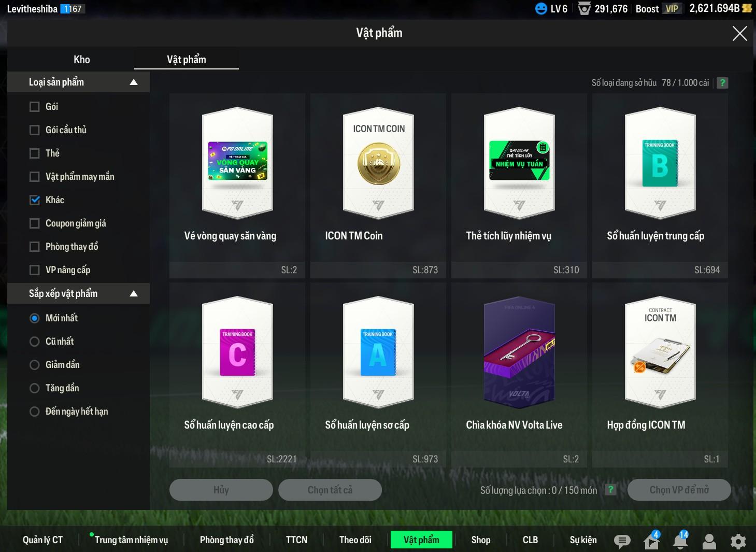The image size is (756, 552).
Task: Click the green help icon beside owned count
Action: pyautogui.click(x=722, y=83)
